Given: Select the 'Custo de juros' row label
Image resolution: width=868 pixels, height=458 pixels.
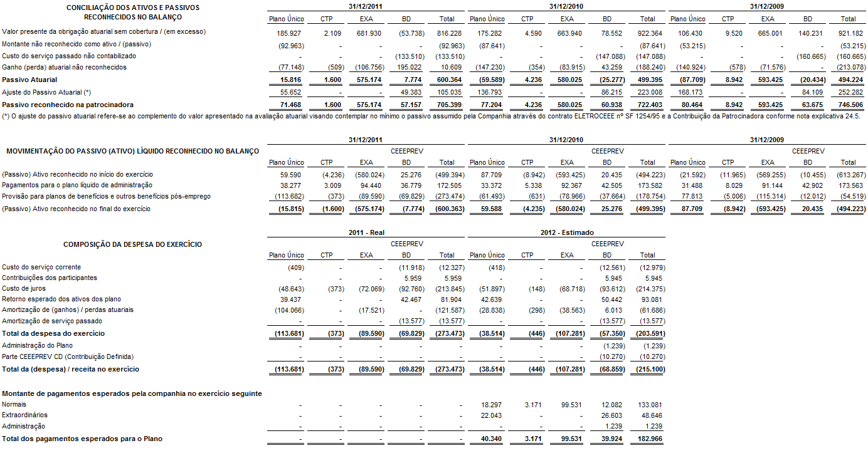Looking at the screenshot, I should (23, 288).
